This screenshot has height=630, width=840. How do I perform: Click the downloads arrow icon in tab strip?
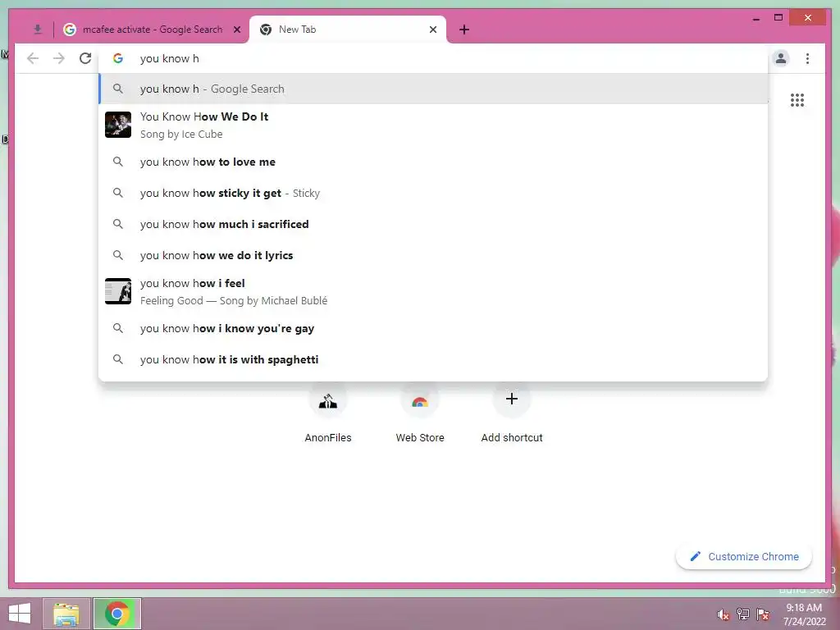click(38, 30)
